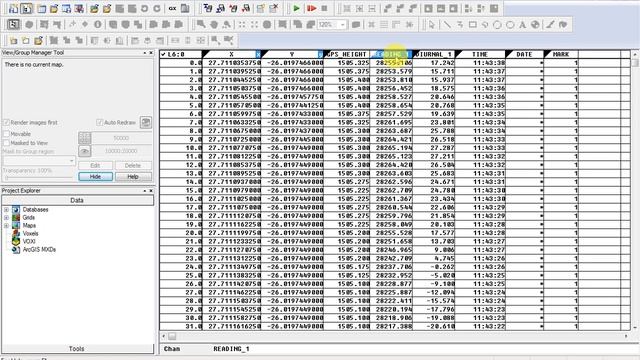The height and width of the screenshot is (360, 640).
Task: Click the Help button
Action: tap(133, 177)
